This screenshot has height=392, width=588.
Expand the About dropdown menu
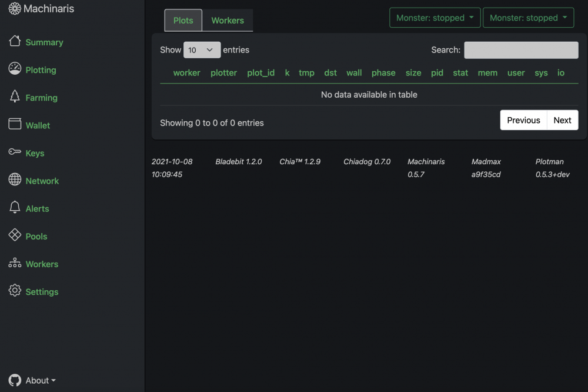coord(41,380)
